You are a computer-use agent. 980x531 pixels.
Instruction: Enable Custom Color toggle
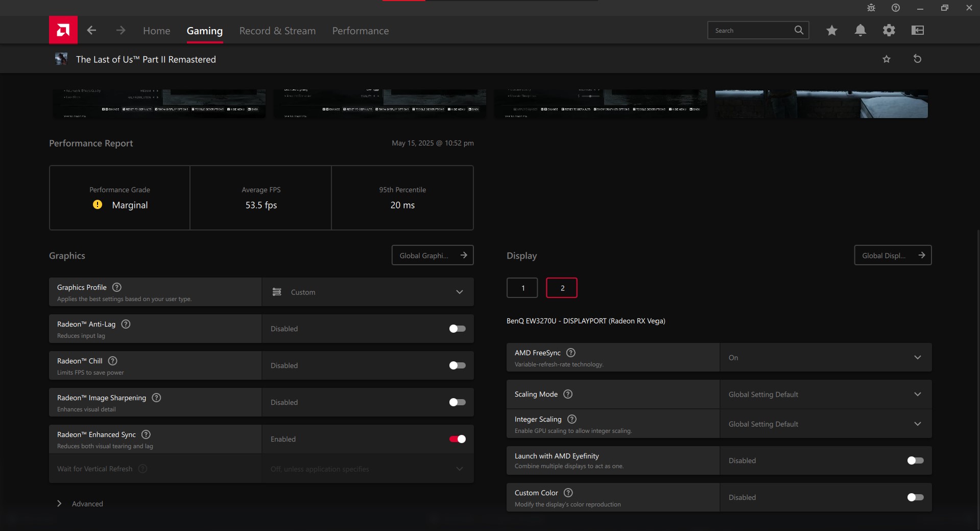point(915,497)
